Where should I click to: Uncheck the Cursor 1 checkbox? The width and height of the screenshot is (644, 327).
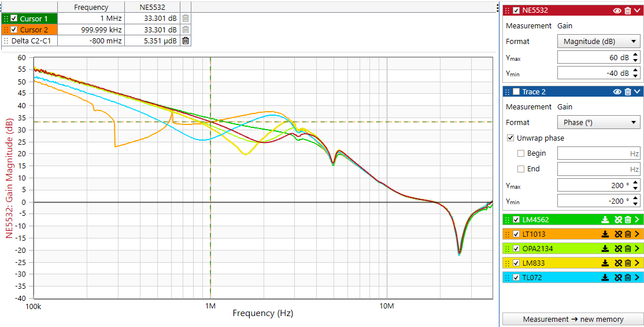coord(14,19)
